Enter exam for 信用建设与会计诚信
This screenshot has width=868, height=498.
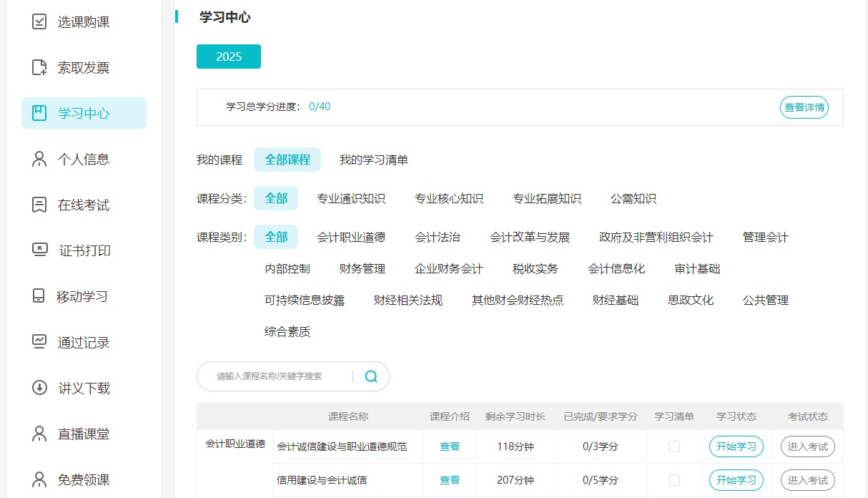point(807,480)
